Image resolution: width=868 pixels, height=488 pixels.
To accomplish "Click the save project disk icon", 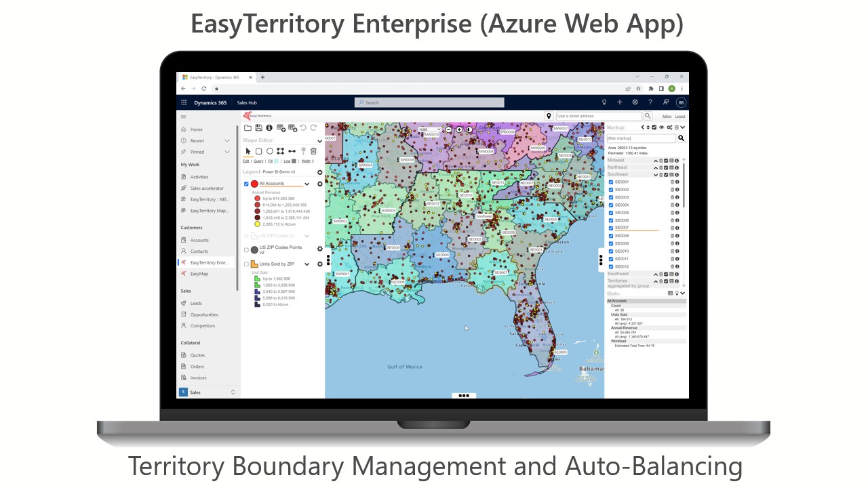I will tap(258, 127).
